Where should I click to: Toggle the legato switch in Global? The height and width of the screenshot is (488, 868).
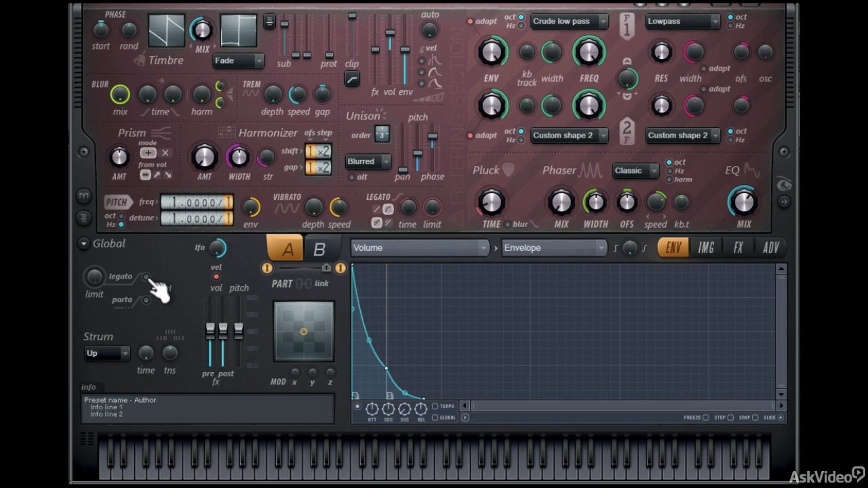[146, 277]
